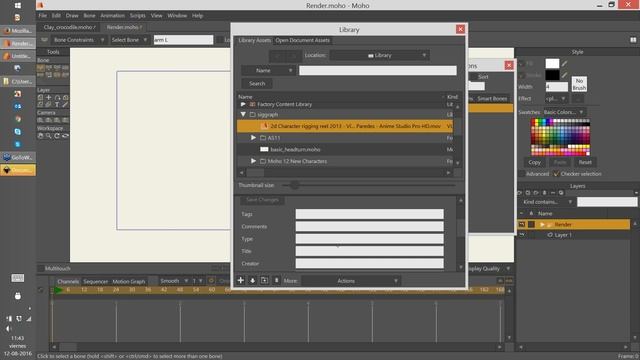640x360 pixels.
Task: Click the Tags input field
Action: 369,214
